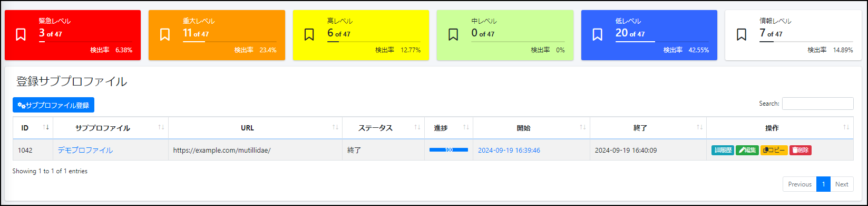The image size is (868, 206).
Task: Click the bookmark icon on the 情報レベル card
Action: pos(742,35)
